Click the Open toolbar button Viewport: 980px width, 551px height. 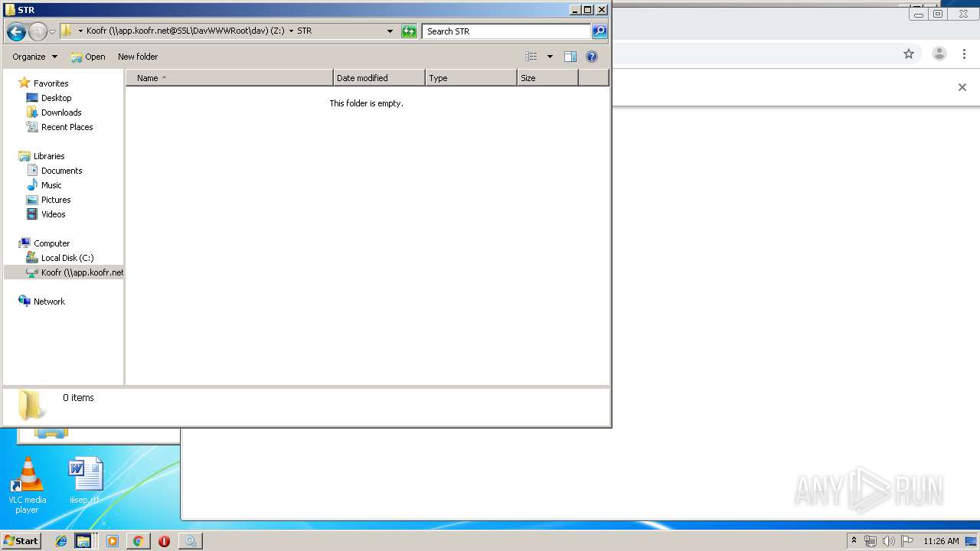88,57
